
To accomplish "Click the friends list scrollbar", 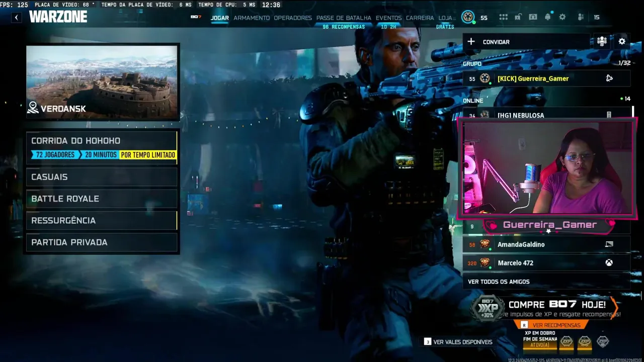I will [633, 112].
